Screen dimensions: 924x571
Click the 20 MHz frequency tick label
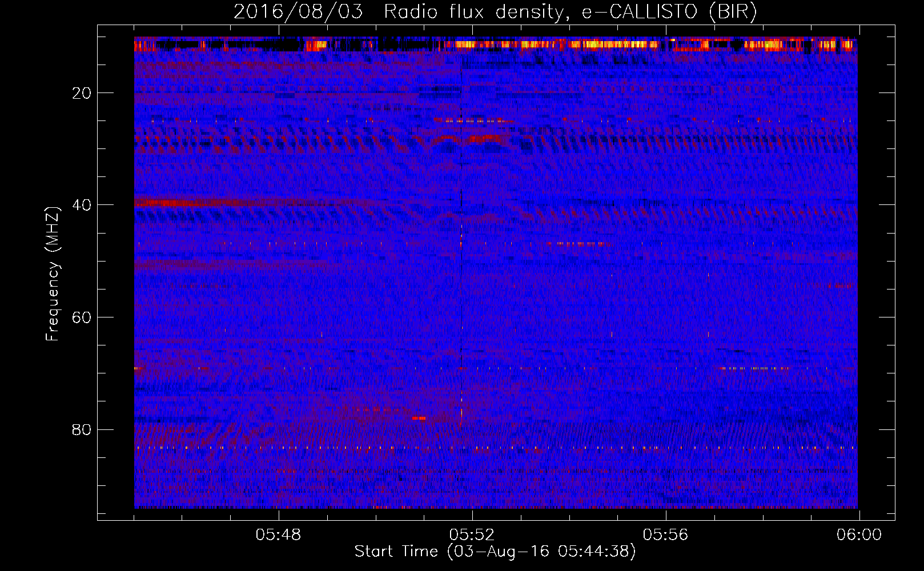[x=82, y=93]
